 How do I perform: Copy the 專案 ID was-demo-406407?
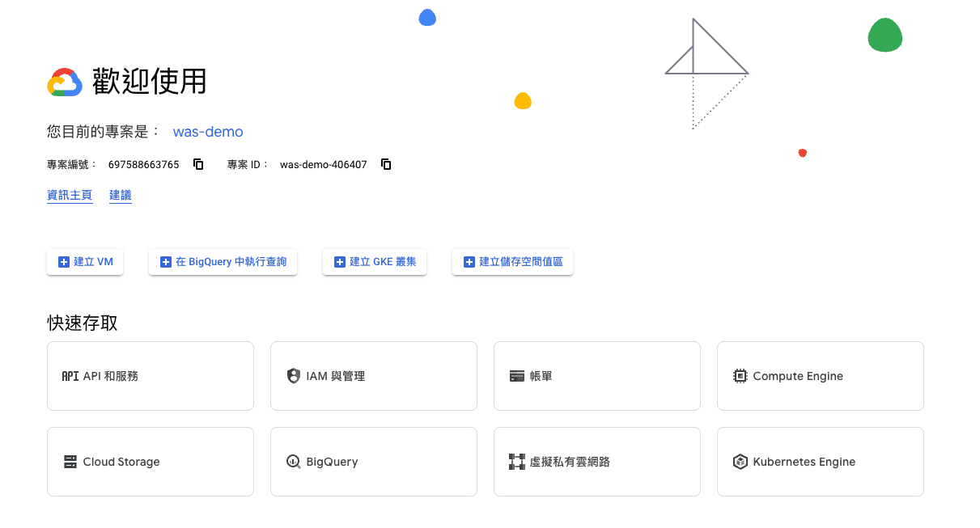click(386, 164)
